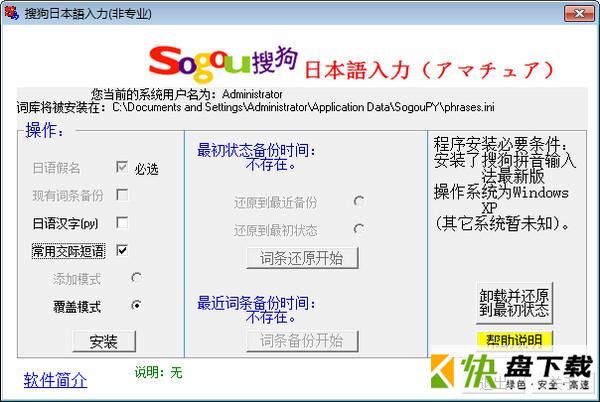Select the 覆盖模式 radio button
Image resolution: width=600 pixels, height=402 pixels.
click(136, 305)
